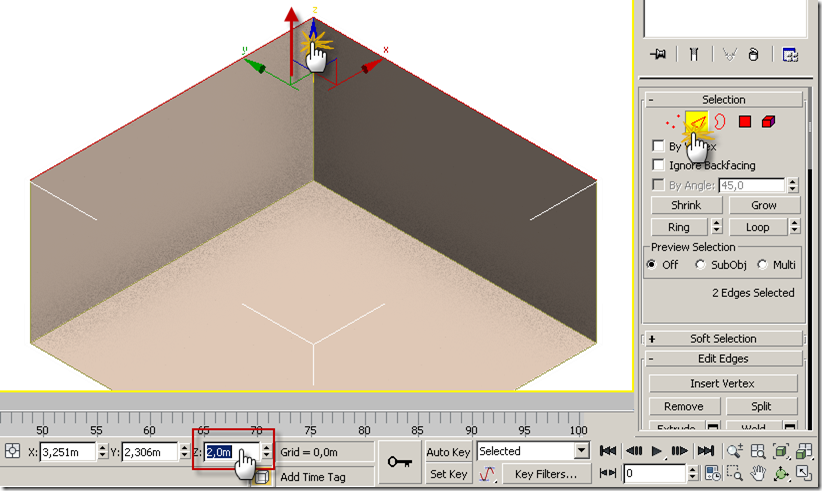The width and height of the screenshot is (822, 491).
Task: Click Y coordinate spinner arrows
Action: (x=184, y=451)
